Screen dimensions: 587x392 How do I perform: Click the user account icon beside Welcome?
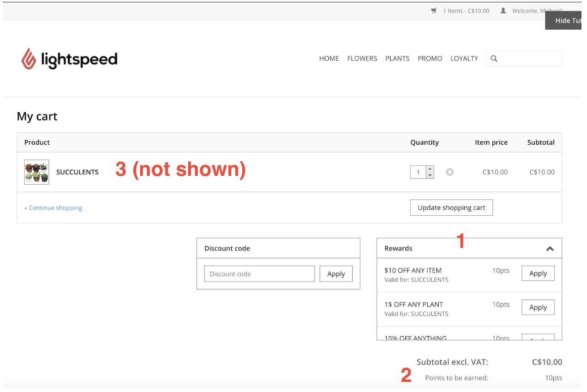pos(503,11)
